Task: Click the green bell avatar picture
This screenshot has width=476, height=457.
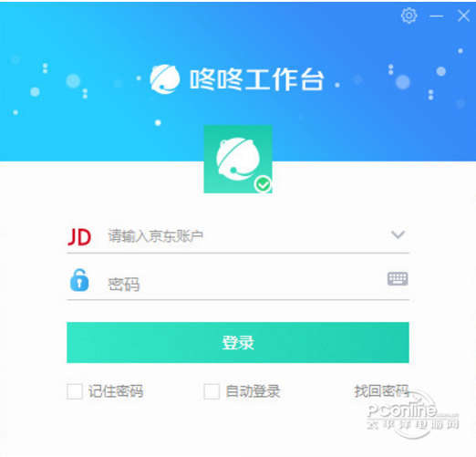Action: point(238,159)
